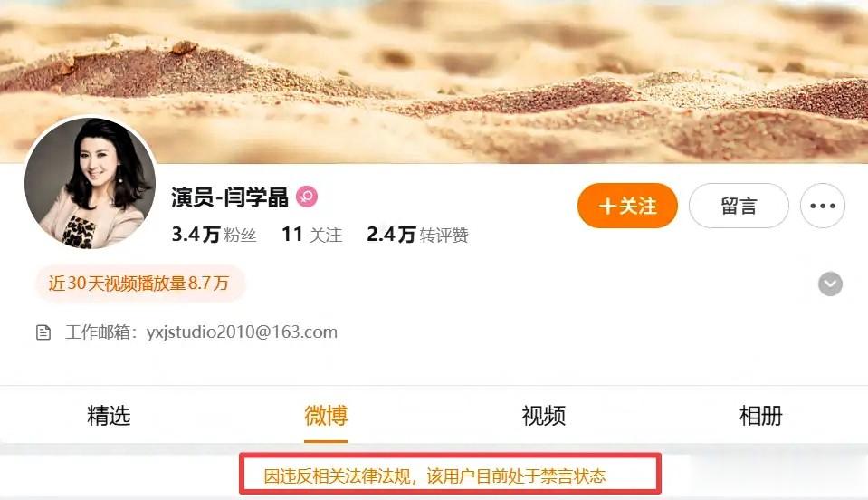Click the sand dune cover banner image

[x=434, y=82]
